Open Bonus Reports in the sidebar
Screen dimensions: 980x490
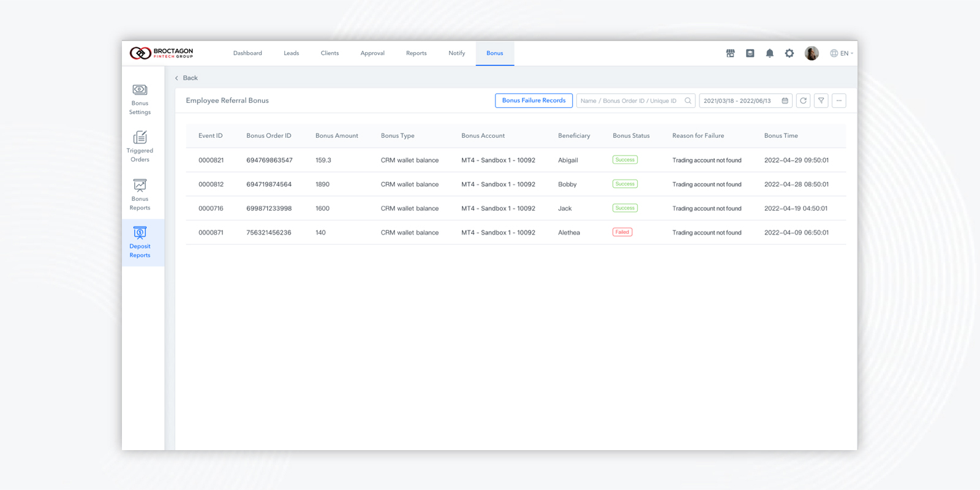click(140, 195)
